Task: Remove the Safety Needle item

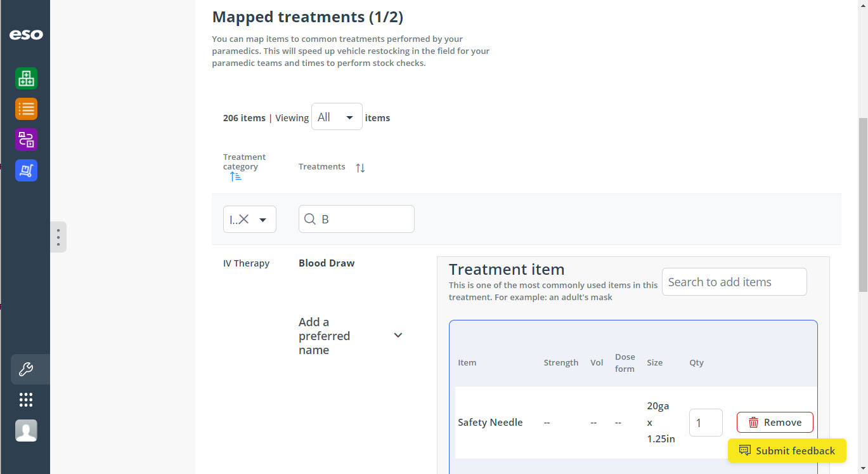Action: coord(774,423)
